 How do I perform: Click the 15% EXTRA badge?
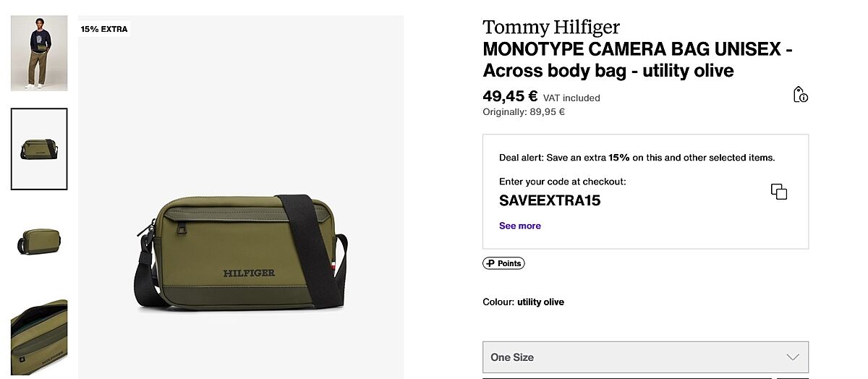(104, 30)
